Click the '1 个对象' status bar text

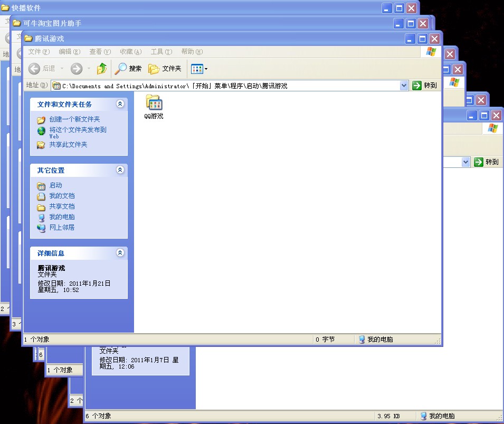pos(36,340)
